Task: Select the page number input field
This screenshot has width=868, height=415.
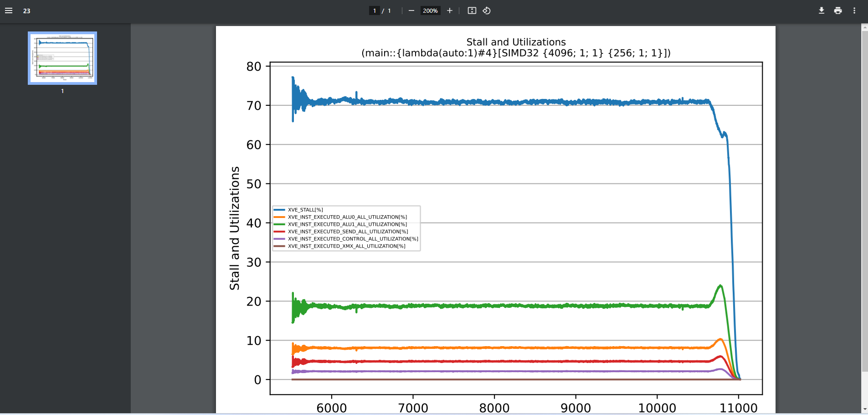Action: (x=375, y=10)
